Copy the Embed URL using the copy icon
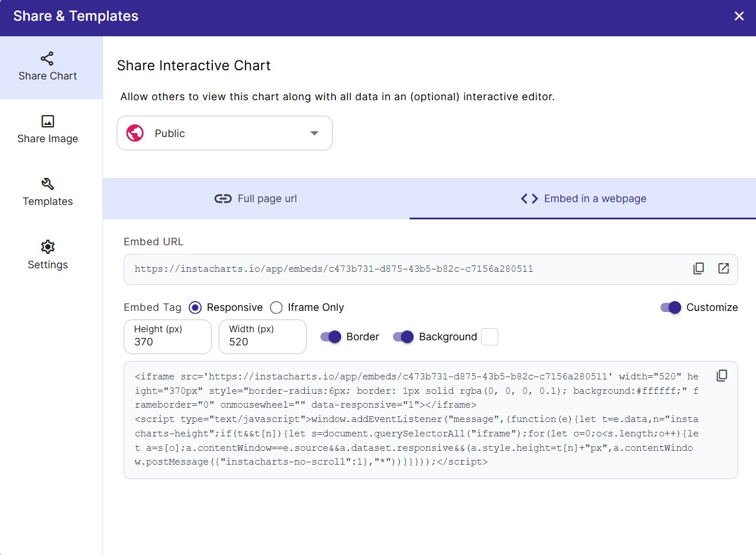Image resolution: width=756 pixels, height=555 pixels. click(698, 268)
